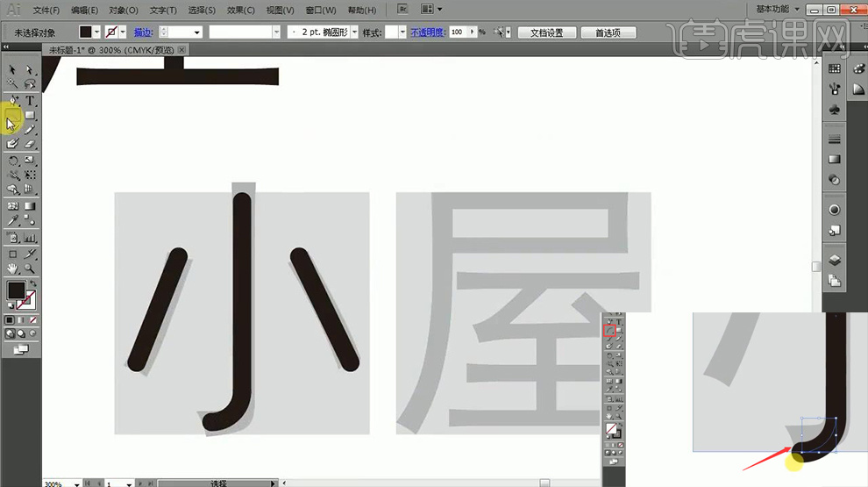
Task: Click the 文档设置 button
Action: (546, 32)
